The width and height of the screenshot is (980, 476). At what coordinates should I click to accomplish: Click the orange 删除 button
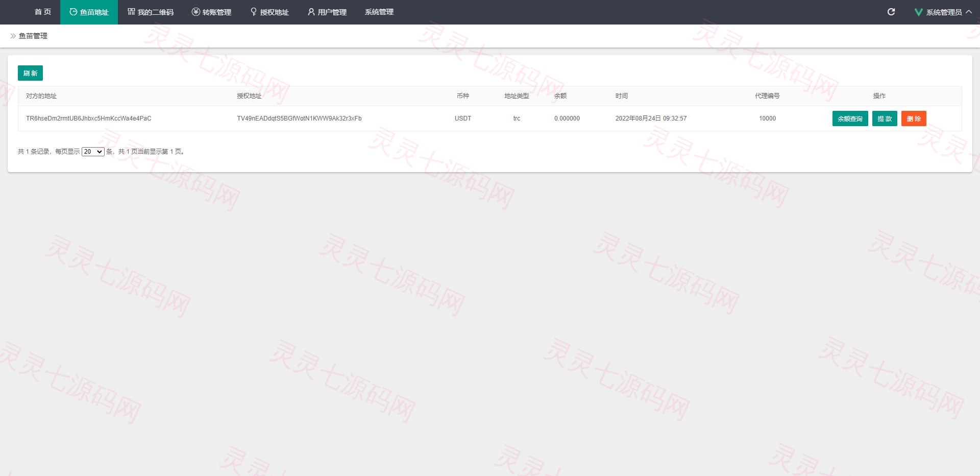pos(914,118)
